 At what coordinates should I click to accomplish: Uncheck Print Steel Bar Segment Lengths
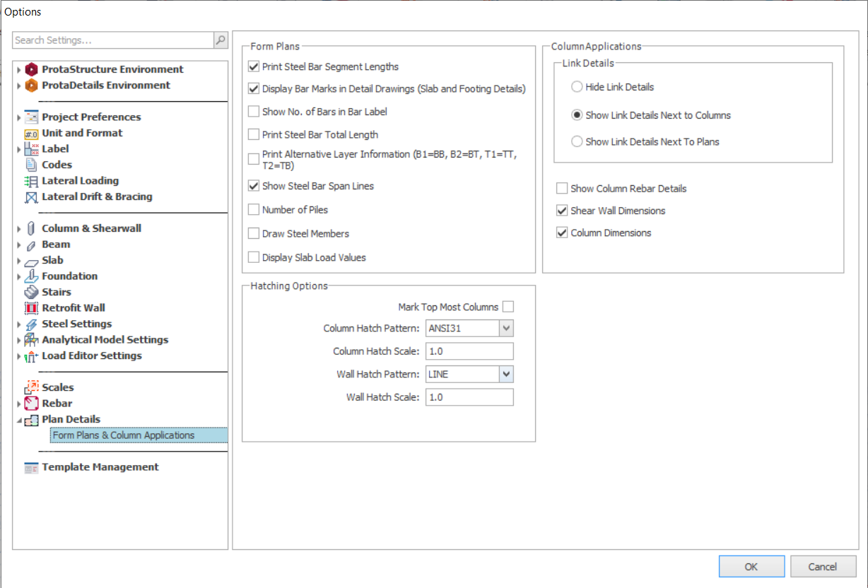tap(254, 67)
